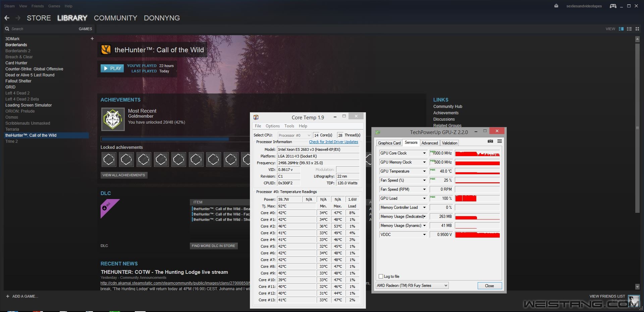This screenshot has height=312, width=644.
Task: Click the GPU-Z title bar icon
Action: 378,132
